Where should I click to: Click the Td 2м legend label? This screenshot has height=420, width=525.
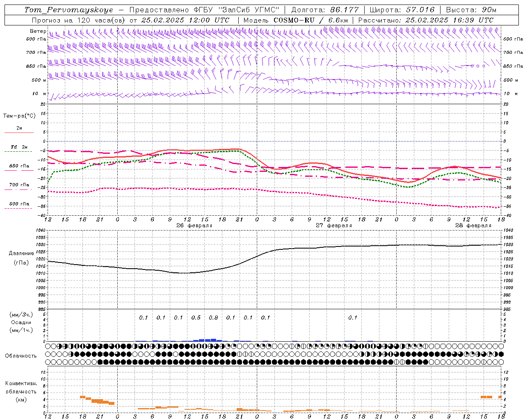[19, 147]
